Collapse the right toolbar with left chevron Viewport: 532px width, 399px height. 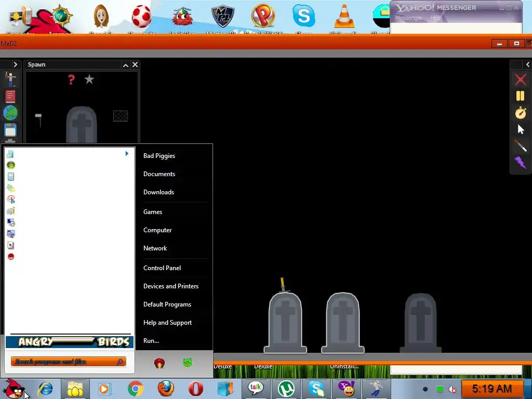click(528, 64)
